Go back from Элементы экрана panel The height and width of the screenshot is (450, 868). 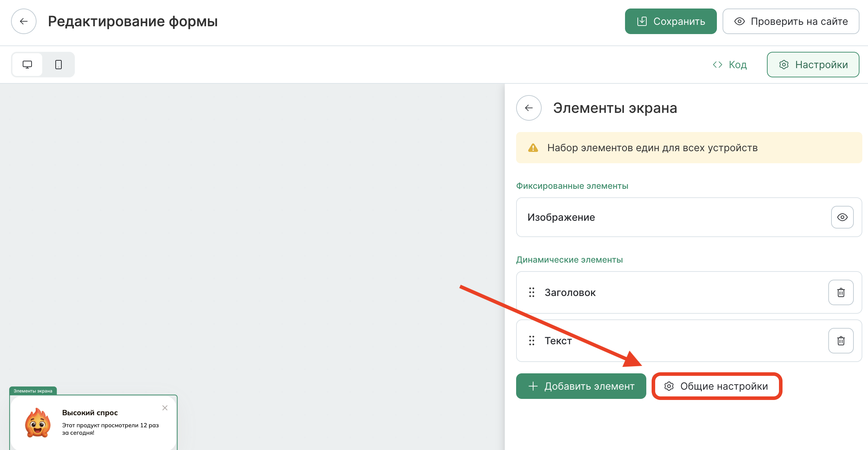click(x=528, y=108)
